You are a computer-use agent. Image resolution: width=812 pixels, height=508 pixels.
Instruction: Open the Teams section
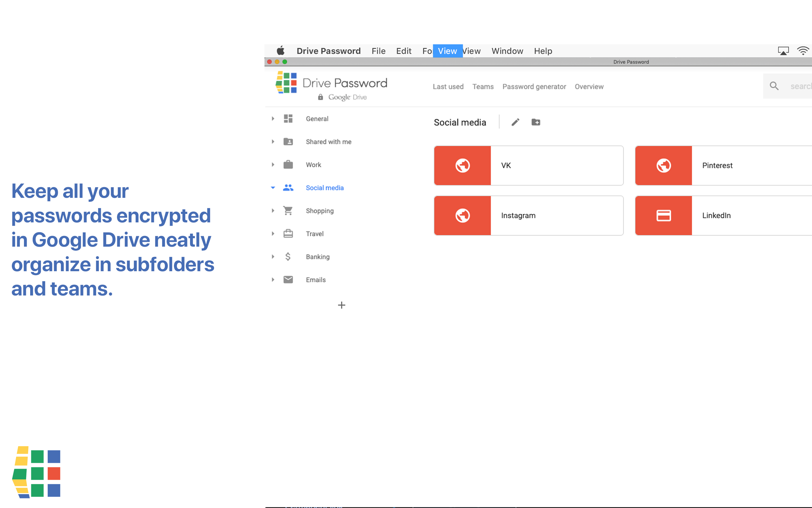(483, 86)
